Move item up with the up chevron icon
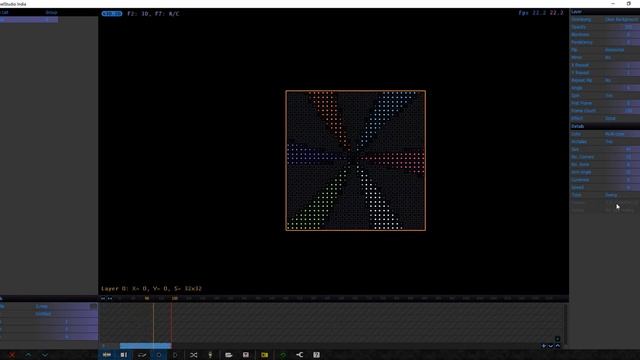 pyautogui.click(x=28, y=355)
